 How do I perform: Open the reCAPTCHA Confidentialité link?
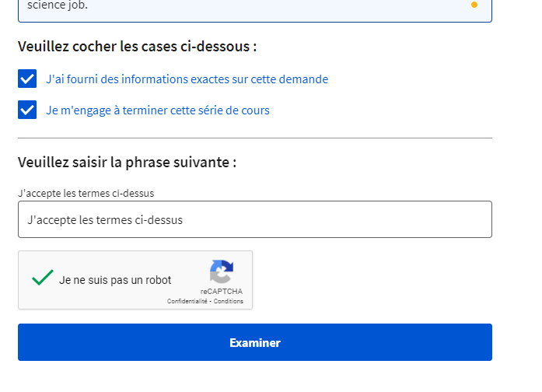click(187, 301)
